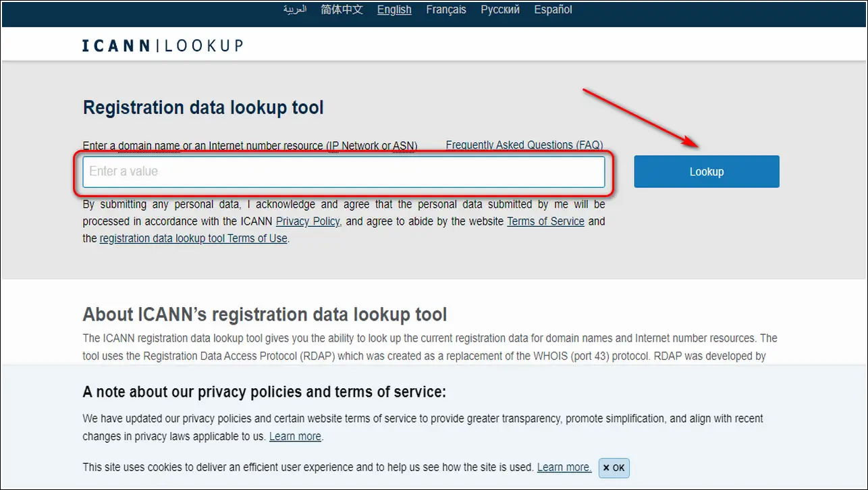Click the 'Enter a domain name' field label
Viewport: 868px width, 490px height.
[x=250, y=146]
